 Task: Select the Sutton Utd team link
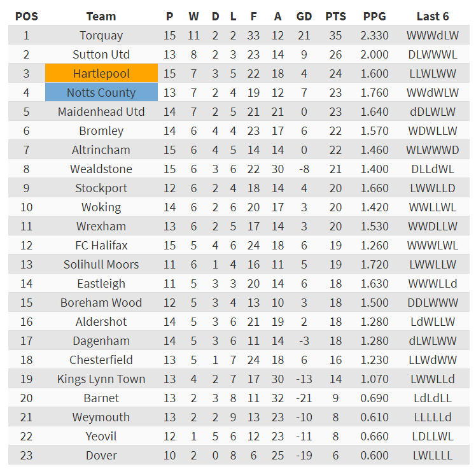[101, 55]
